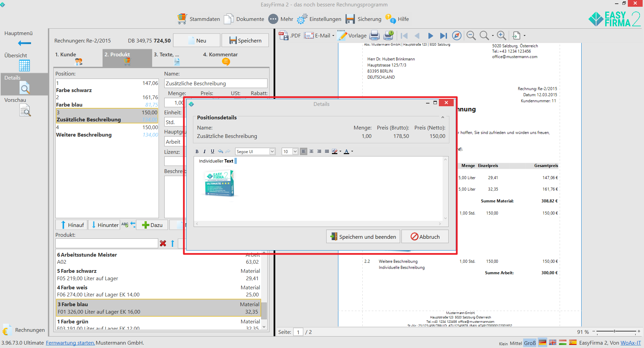Open print-with-options printer icon
Image resolution: width=644 pixels, height=348 pixels.
click(389, 35)
